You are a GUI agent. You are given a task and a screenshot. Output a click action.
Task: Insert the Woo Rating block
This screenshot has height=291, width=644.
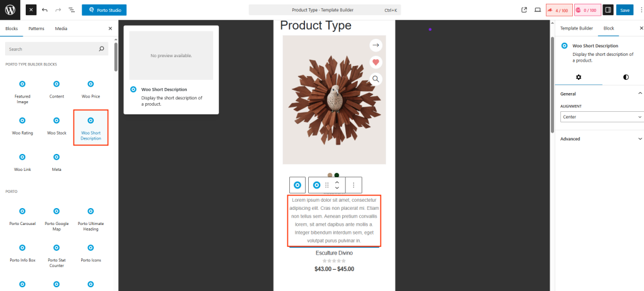coord(22,125)
